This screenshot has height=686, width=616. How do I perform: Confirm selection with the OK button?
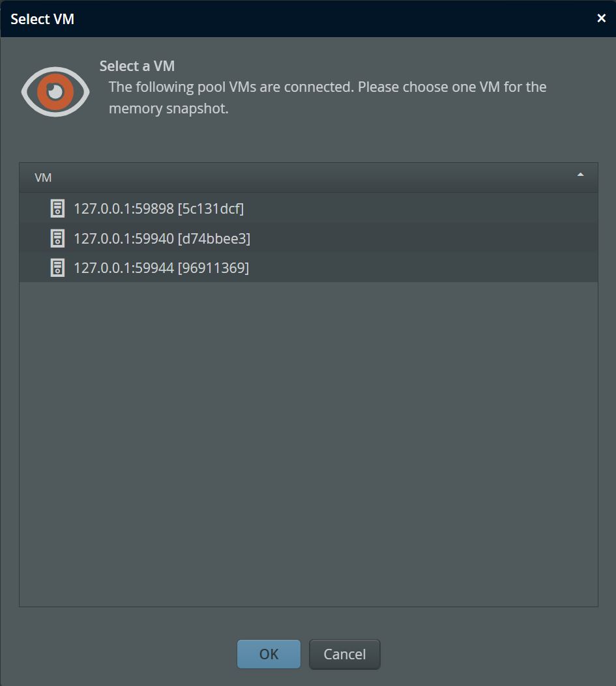[269, 654]
